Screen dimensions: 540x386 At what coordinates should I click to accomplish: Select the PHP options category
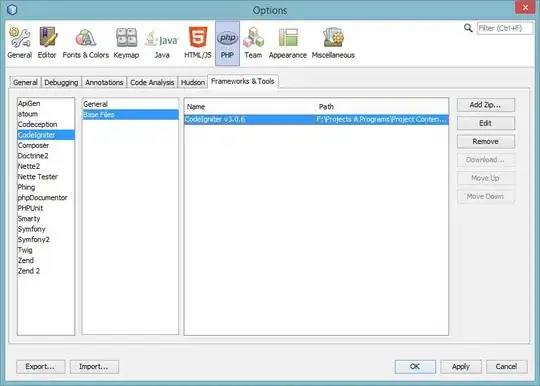[227, 43]
